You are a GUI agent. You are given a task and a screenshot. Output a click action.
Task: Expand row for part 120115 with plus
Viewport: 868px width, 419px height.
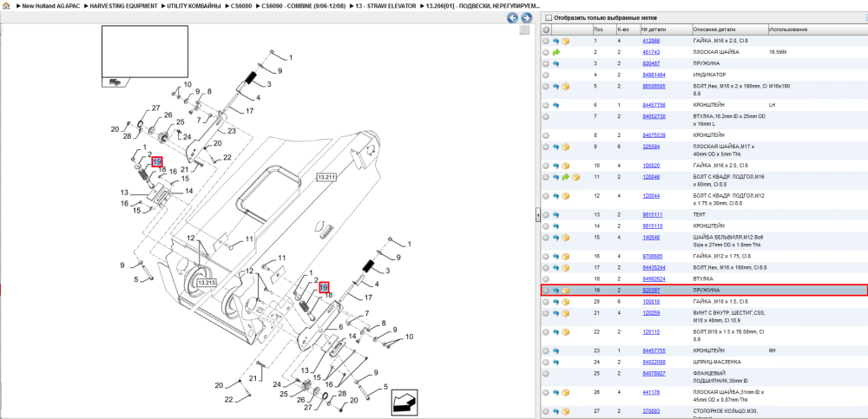(546, 332)
